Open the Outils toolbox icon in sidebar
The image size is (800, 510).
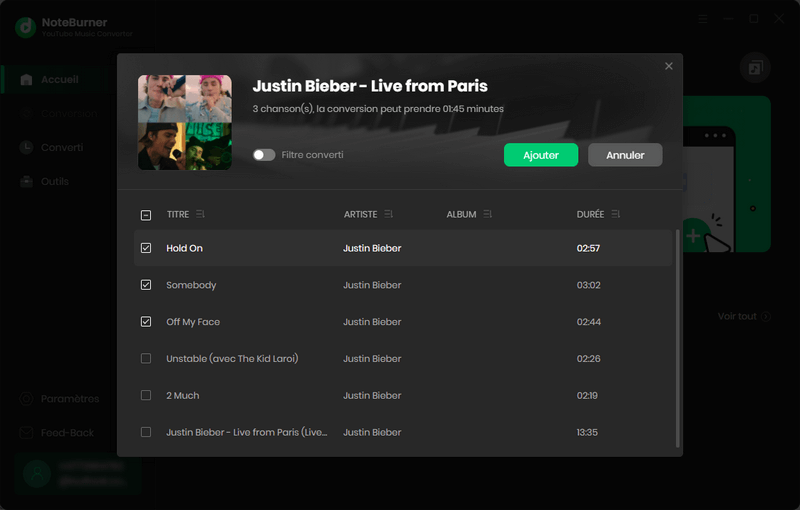[26, 182]
